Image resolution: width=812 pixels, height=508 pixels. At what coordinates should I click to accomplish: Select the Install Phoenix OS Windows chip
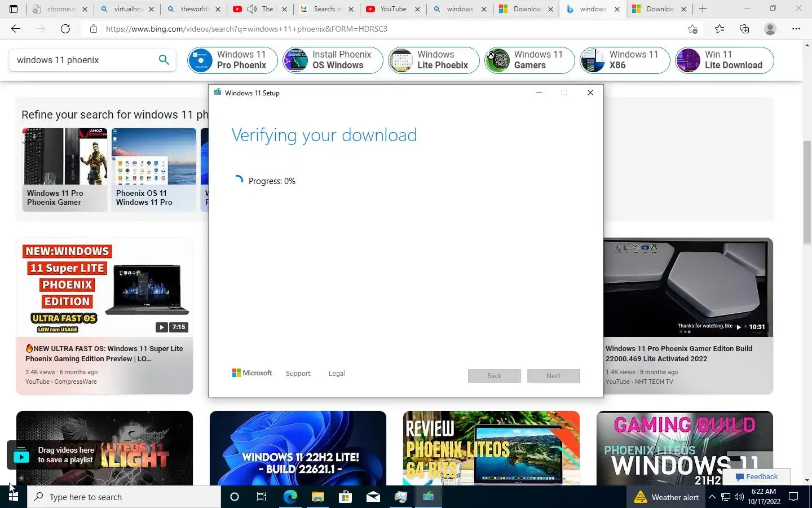tap(333, 60)
